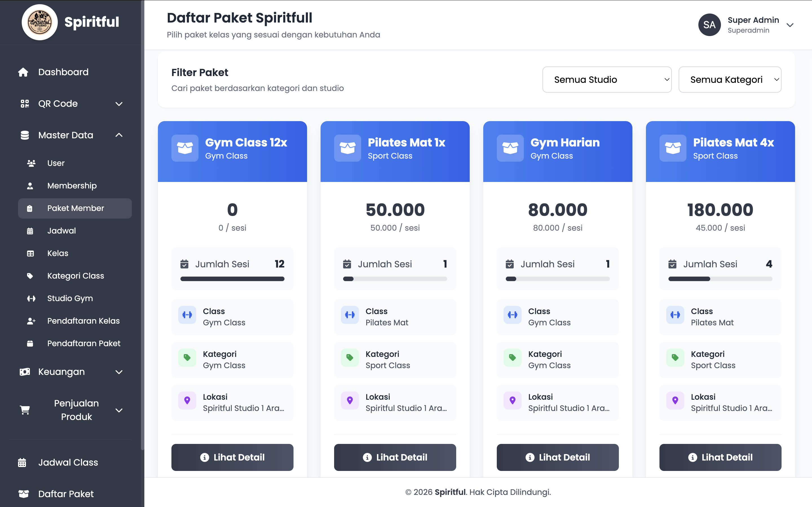Image resolution: width=812 pixels, height=507 pixels.
Task: Click the Keuangan money icon
Action: pos(25,372)
